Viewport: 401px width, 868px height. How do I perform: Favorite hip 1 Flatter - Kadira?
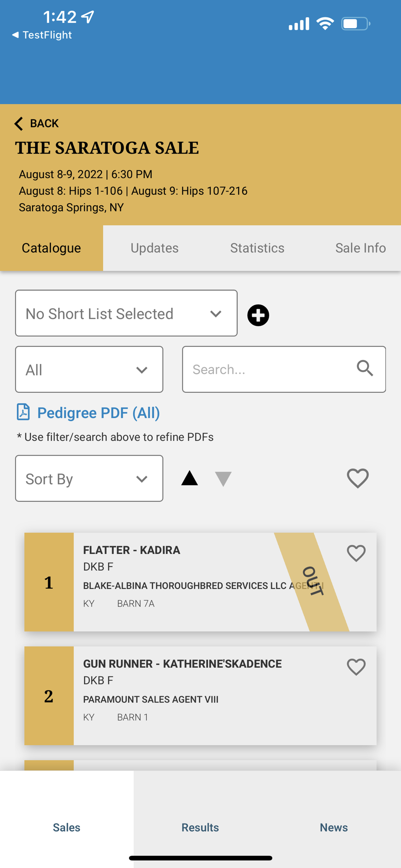tap(356, 553)
